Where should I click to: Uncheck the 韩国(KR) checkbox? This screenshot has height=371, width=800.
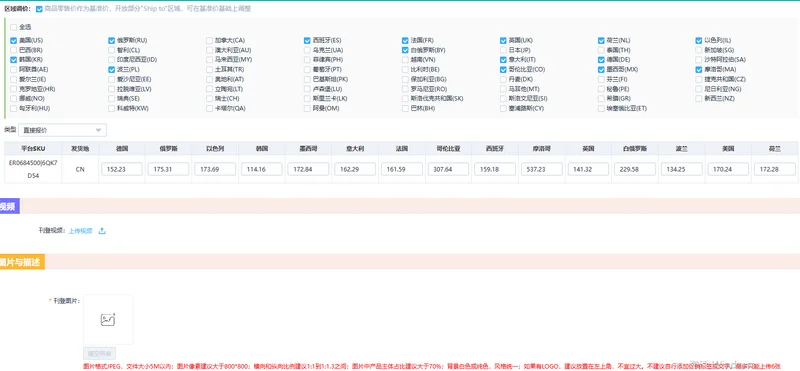13,60
